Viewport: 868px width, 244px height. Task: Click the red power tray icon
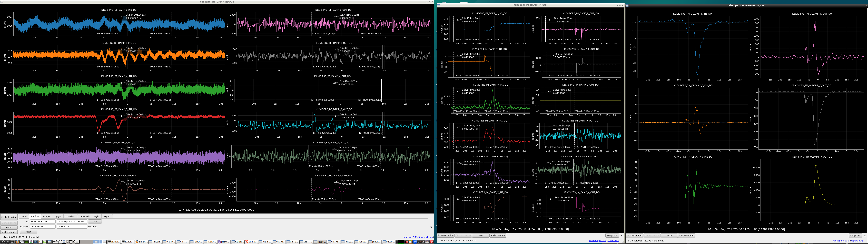coord(432,242)
